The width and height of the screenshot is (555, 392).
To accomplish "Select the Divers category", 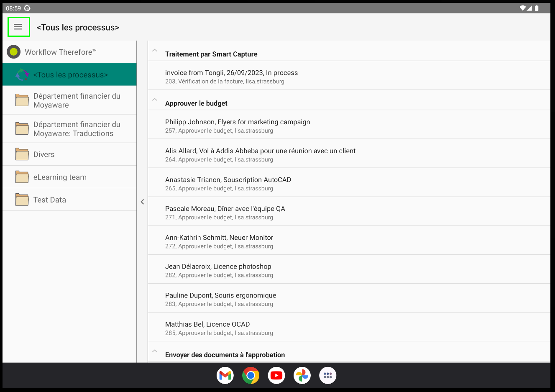I will click(x=69, y=154).
